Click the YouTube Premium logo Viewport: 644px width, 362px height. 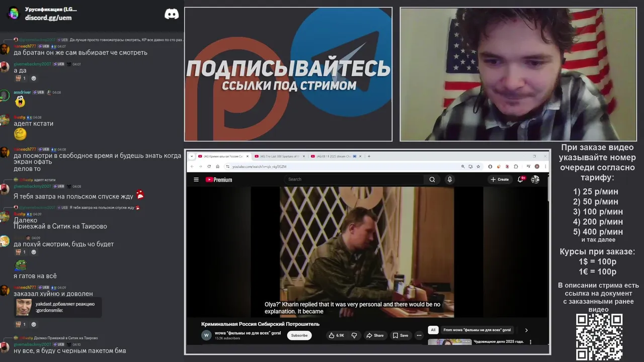click(x=219, y=179)
